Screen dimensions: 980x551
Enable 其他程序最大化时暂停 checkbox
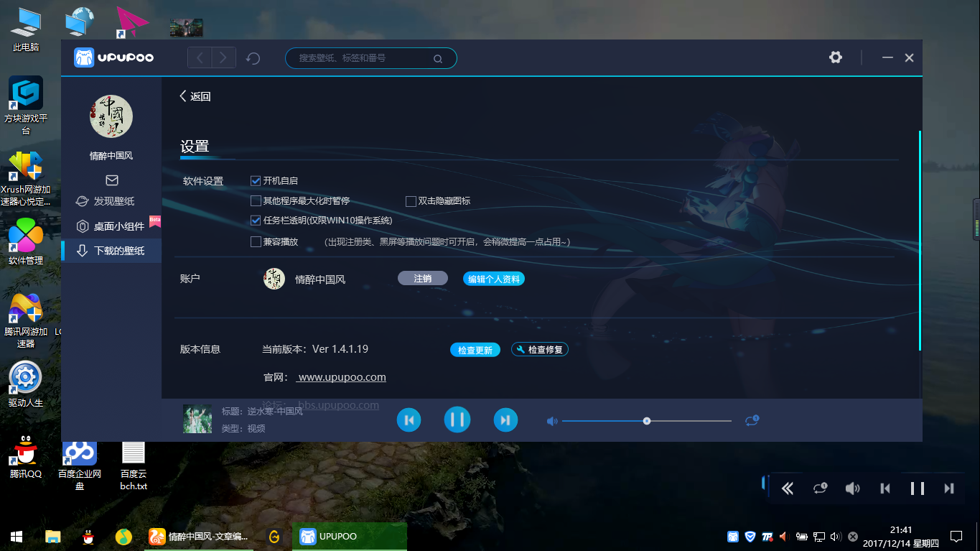click(256, 201)
